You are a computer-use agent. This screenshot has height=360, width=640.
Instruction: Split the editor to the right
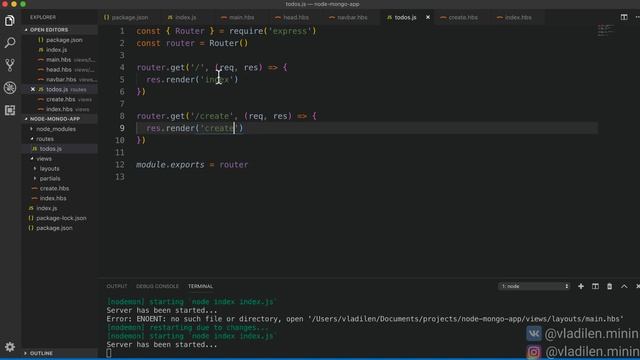(x=624, y=17)
